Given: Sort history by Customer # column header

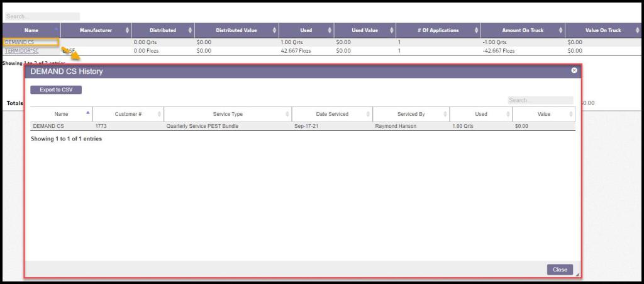Looking at the screenshot, I should pyautogui.click(x=128, y=114).
